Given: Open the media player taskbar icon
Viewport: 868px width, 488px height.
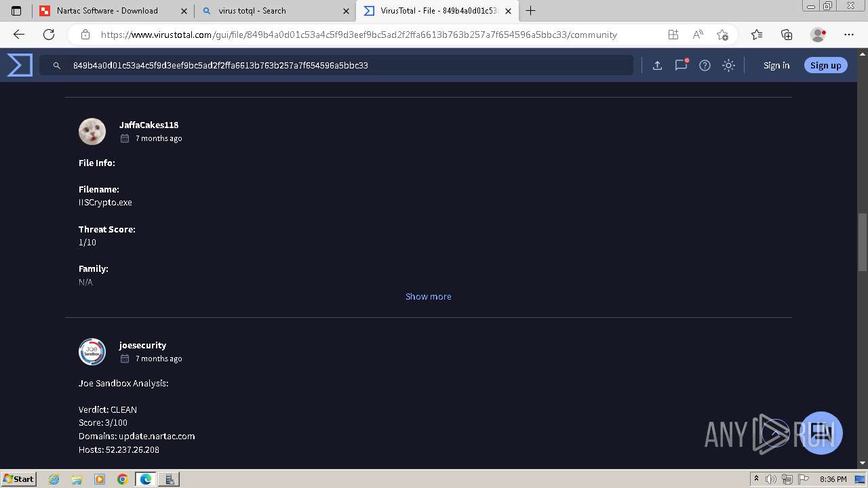Looking at the screenshot, I should tap(100, 479).
